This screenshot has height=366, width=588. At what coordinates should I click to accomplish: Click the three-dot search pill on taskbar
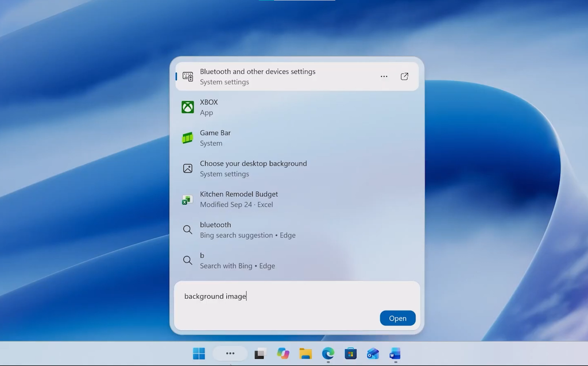point(230,353)
